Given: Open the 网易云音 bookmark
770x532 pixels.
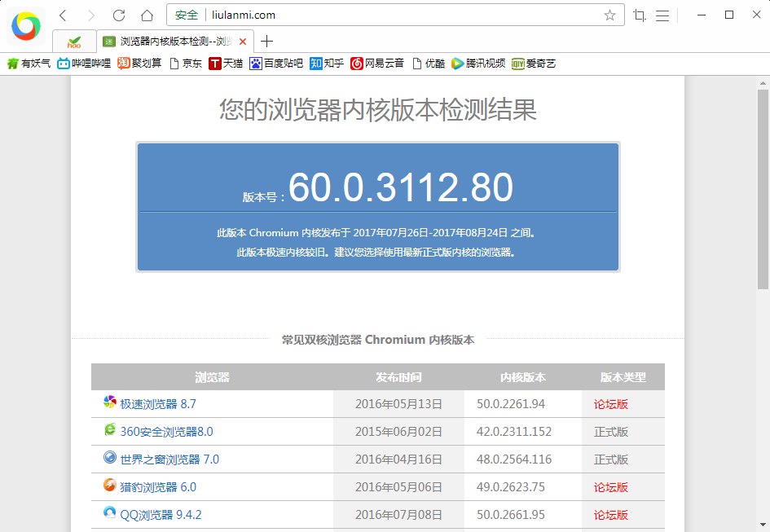Looking at the screenshot, I should click(377, 64).
